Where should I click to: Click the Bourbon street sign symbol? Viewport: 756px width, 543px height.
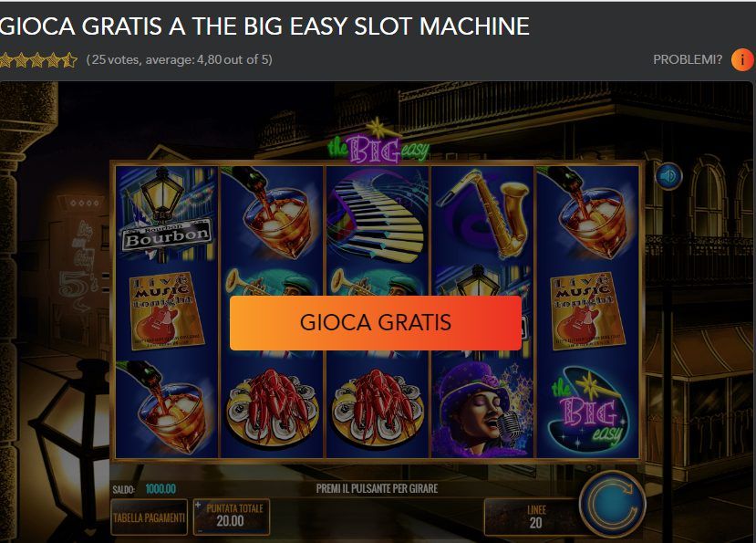click(166, 215)
